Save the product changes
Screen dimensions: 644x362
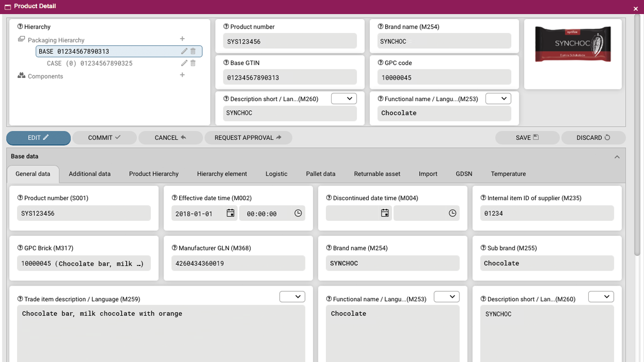click(527, 138)
